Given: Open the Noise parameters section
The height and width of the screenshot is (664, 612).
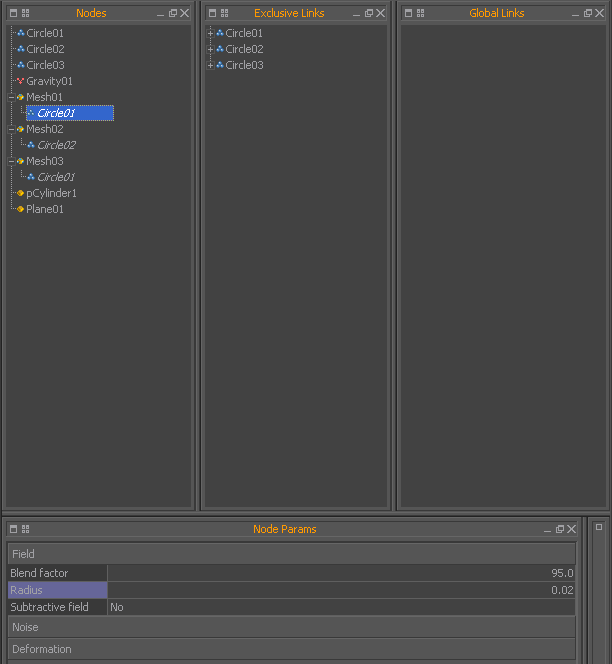Looking at the screenshot, I should click(x=292, y=627).
